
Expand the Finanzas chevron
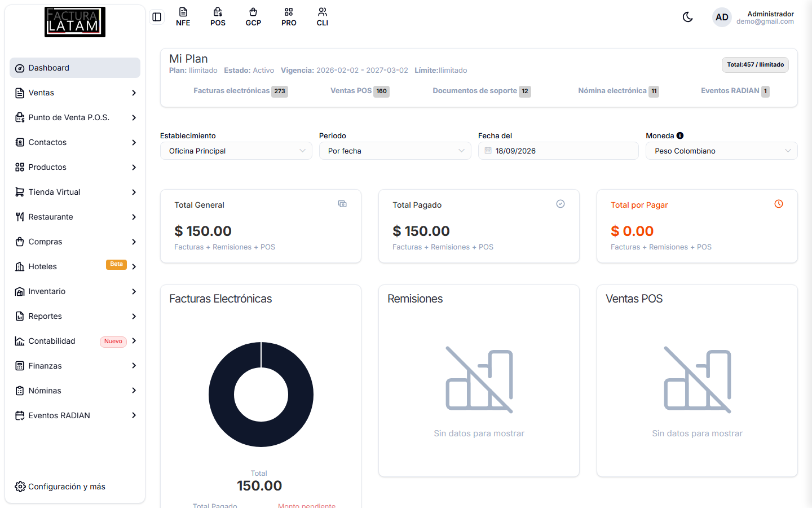[x=134, y=366]
